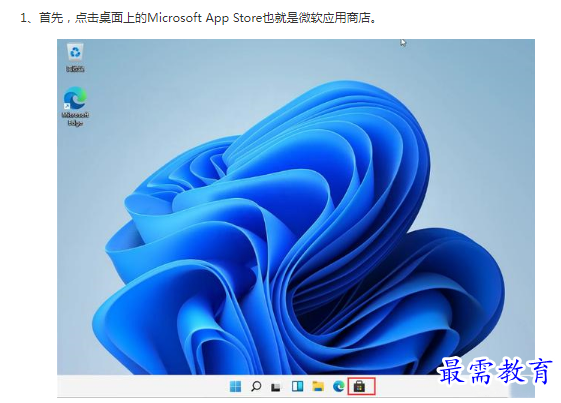561x403 pixels.
Task: Click the Windows 11 desktop screenshot image
Action: tap(296, 218)
